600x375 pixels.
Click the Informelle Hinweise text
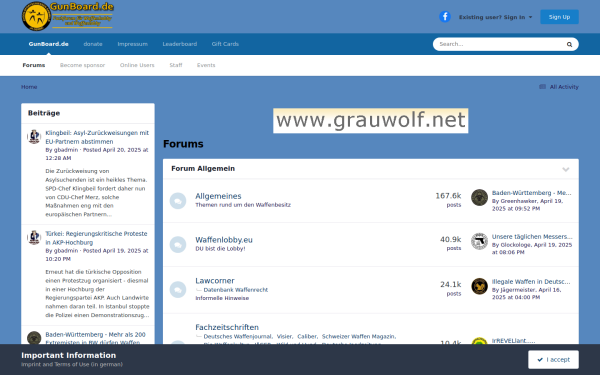222,298
